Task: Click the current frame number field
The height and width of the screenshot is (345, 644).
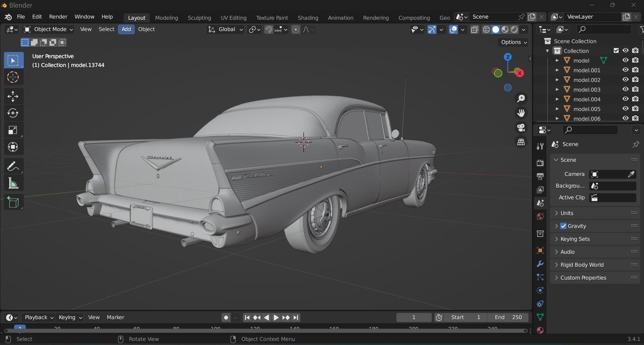Action: [413, 318]
